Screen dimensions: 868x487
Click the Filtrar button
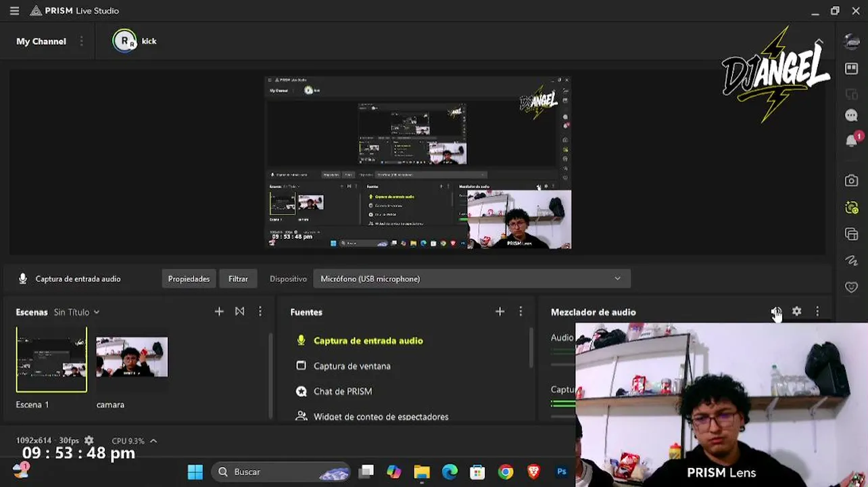pyautogui.click(x=238, y=279)
